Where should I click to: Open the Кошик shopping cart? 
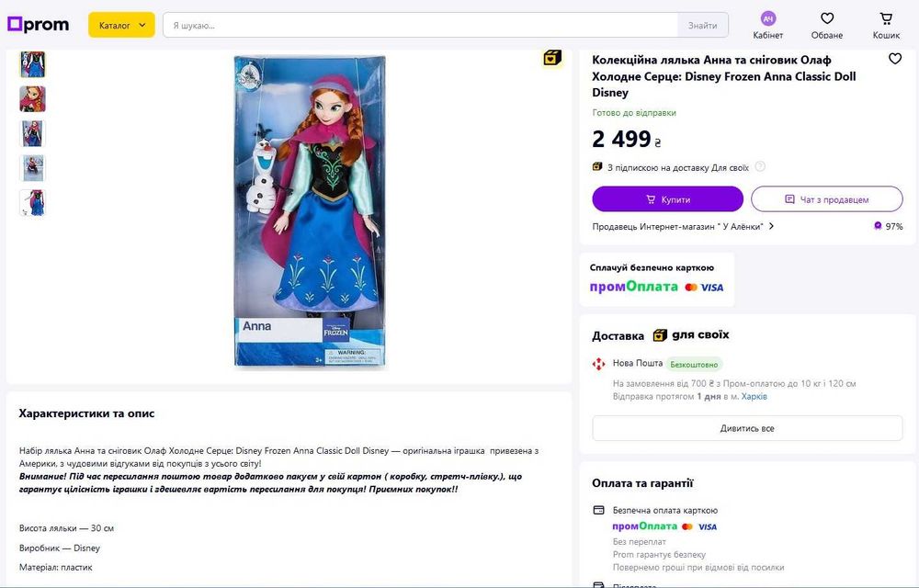pyautogui.click(x=886, y=18)
